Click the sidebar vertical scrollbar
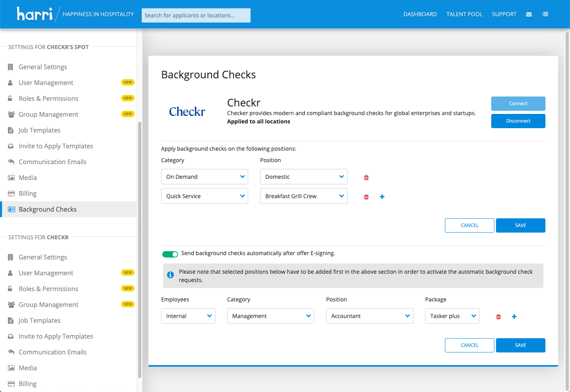 [139, 249]
